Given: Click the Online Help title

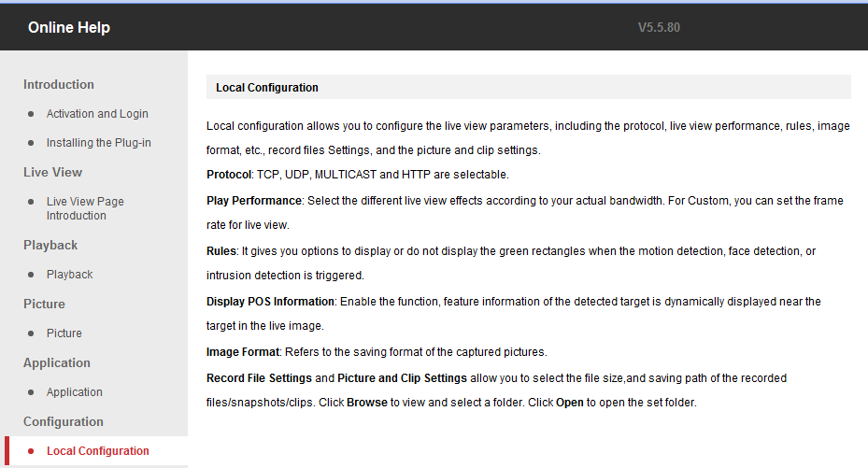Looking at the screenshot, I should coord(69,28).
